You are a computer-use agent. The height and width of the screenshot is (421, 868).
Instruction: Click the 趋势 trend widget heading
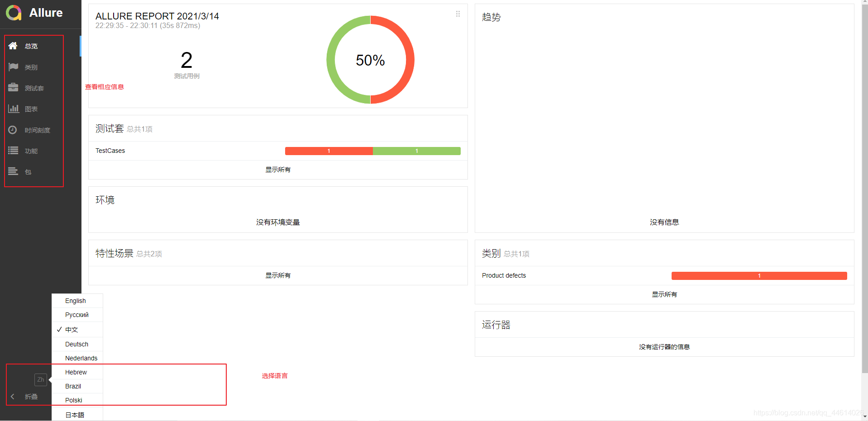tap(491, 17)
